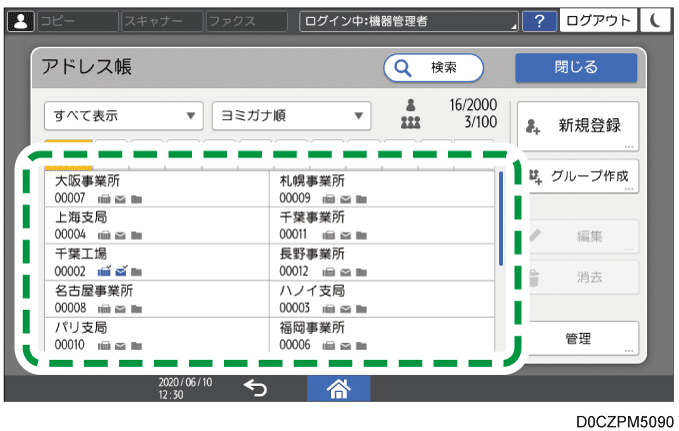The image size is (679, 431).
Task: Click the アドレス帳 title
Action: 87,67
